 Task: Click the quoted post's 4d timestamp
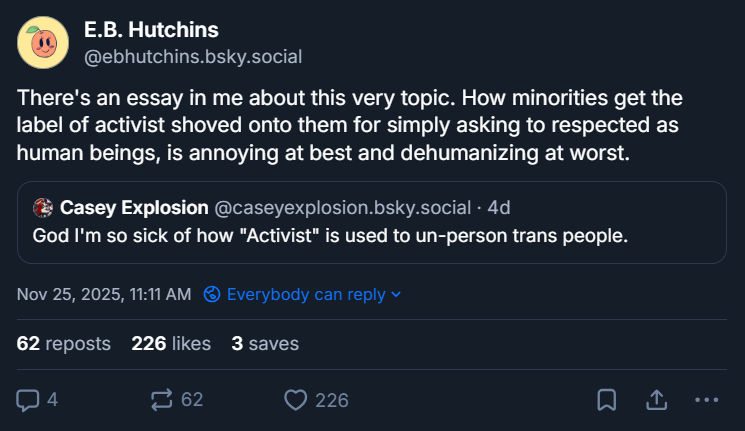pos(498,208)
